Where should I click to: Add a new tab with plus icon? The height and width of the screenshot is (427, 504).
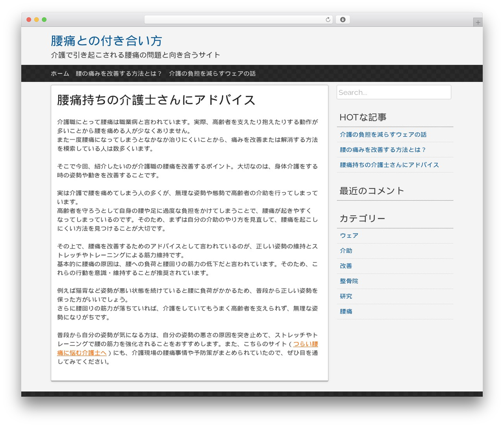pos(478,22)
